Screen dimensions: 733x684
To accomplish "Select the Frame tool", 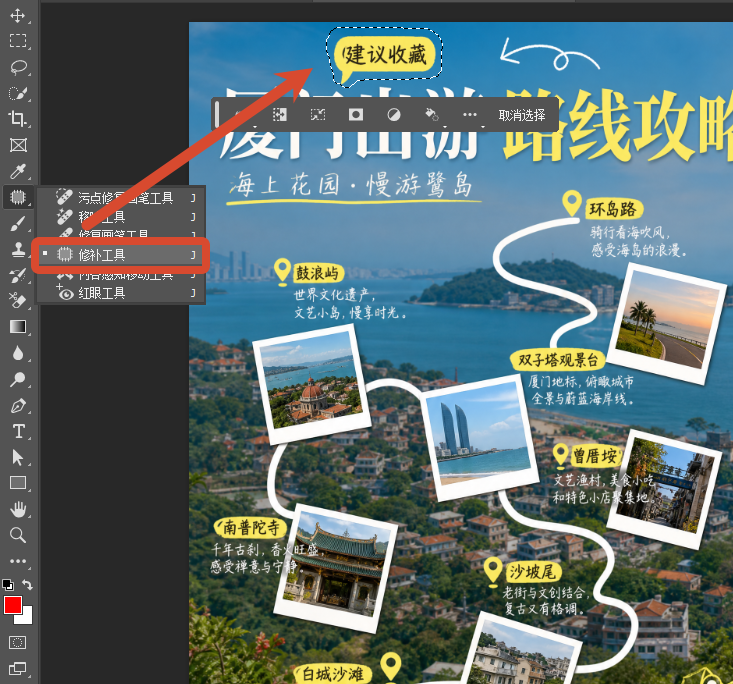I will pos(18,145).
